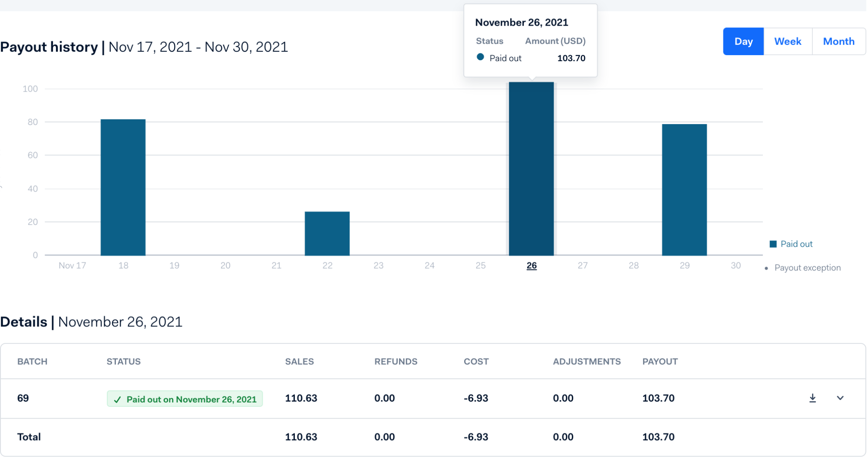Image resolution: width=868 pixels, height=458 pixels.
Task: Click batch 69 payout value 103.70
Action: point(659,398)
